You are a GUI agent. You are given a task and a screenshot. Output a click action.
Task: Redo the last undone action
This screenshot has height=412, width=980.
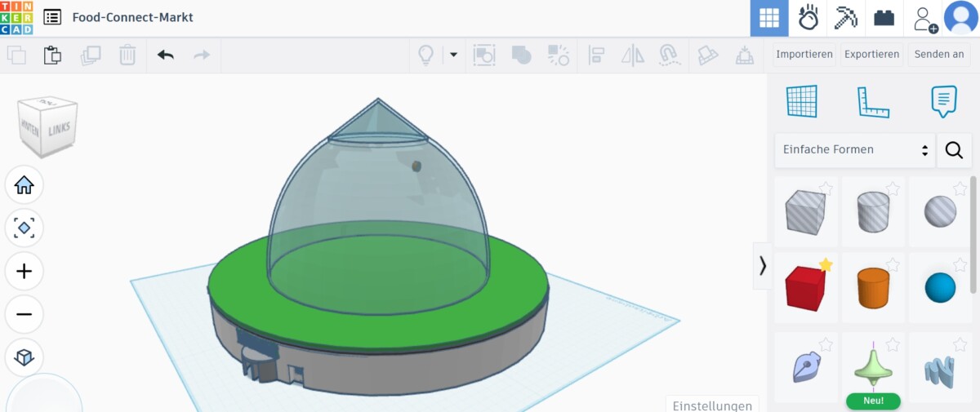pos(201,55)
